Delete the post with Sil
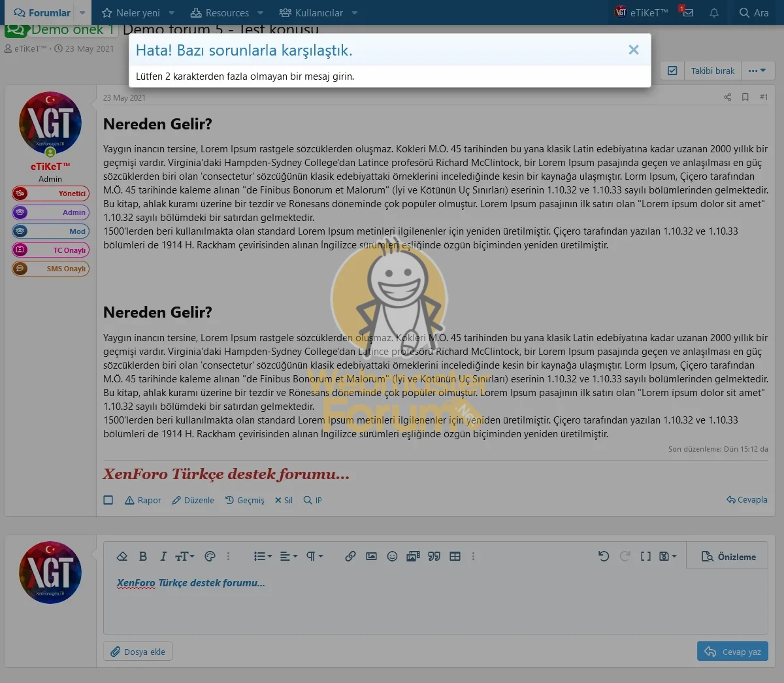Viewport: 784px width, 683px height. 284,500
